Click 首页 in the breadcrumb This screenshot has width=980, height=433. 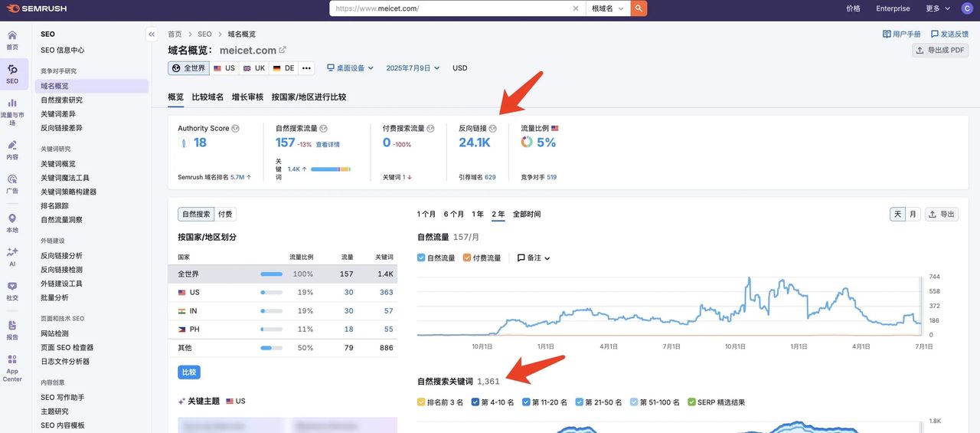pos(175,34)
